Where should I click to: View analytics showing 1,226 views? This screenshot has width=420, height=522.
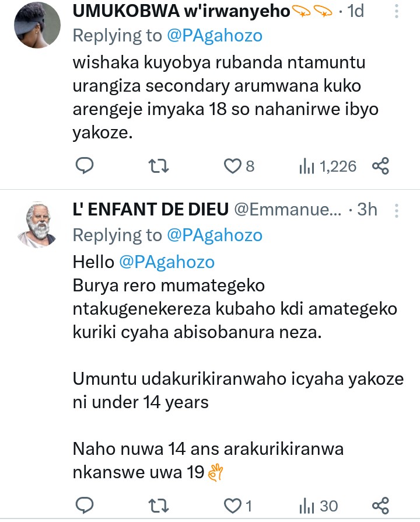pyautogui.click(x=306, y=166)
